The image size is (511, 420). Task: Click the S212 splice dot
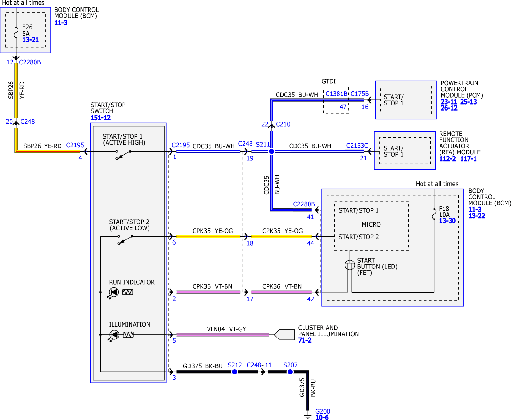click(x=235, y=372)
